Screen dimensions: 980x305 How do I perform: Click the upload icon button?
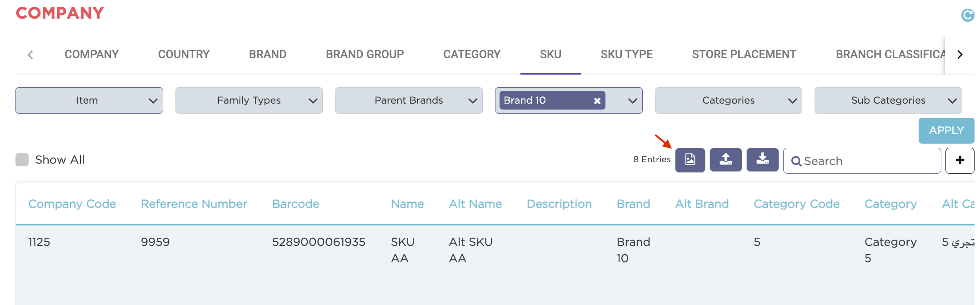[x=725, y=160]
